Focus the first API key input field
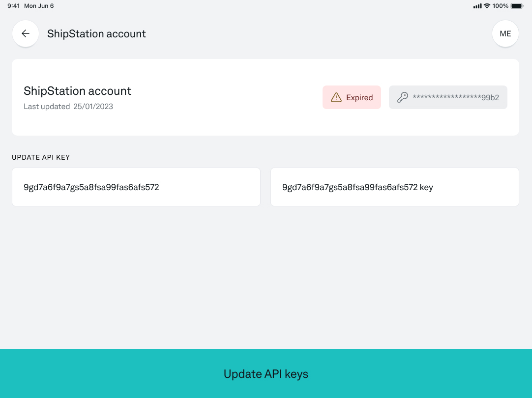Viewport: 532px width, 398px height. 136,187
